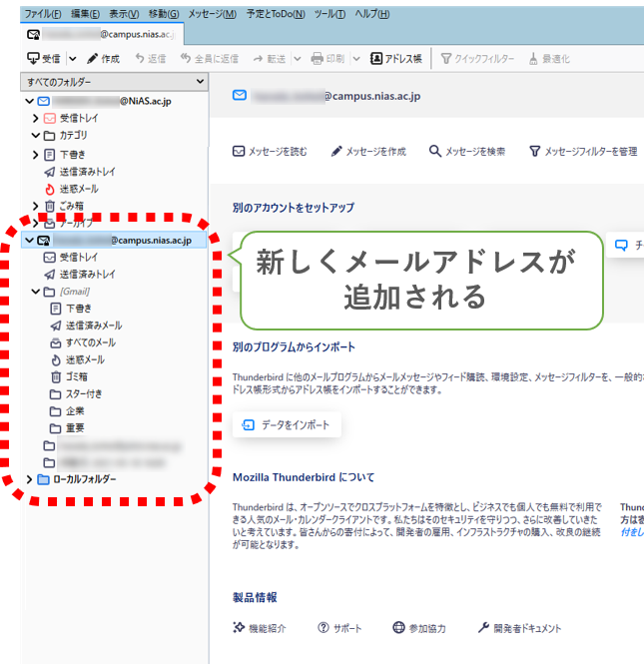Screen dimensions: 644x664
Task: Click the 転送 forward button
Action: tap(270, 59)
